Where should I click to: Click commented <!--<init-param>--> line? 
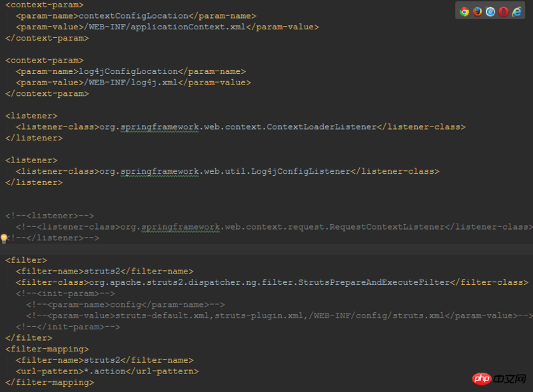tap(65, 294)
